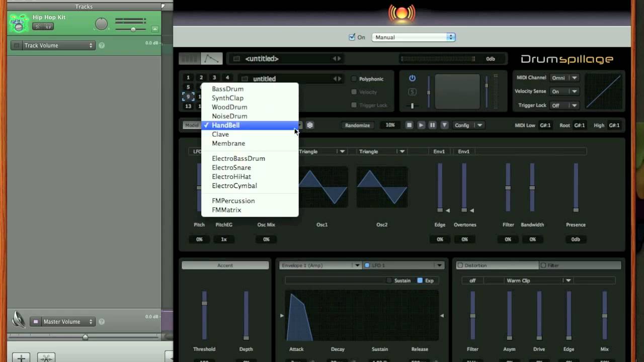Switch to the envelope graph view icon
The image size is (644, 362).
pyautogui.click(x=211, y=59)
